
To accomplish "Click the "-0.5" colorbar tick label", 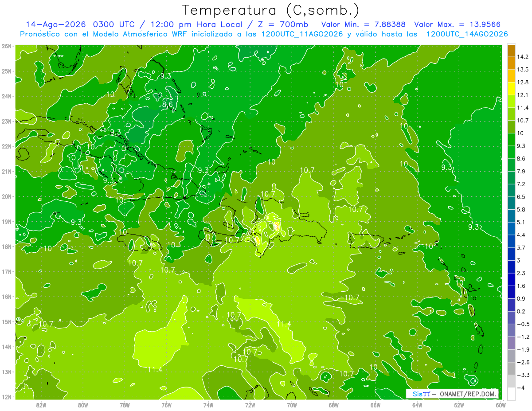I will pyautogui.click(x=523, y=324).
